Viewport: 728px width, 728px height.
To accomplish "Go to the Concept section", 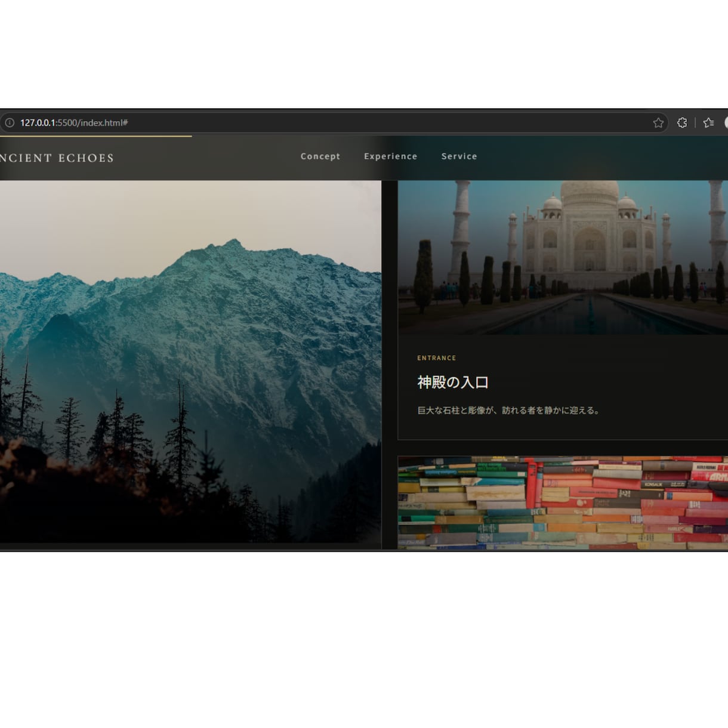I will point(320,156).
